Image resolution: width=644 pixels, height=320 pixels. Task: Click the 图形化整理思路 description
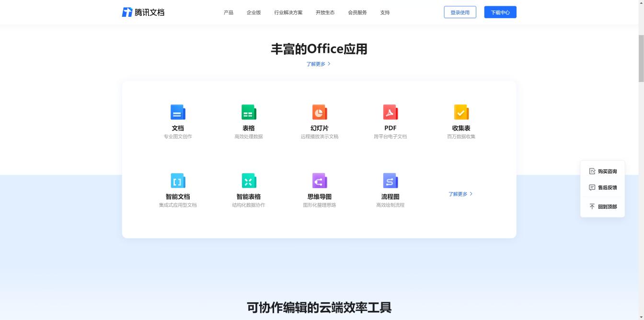[320, 205]
